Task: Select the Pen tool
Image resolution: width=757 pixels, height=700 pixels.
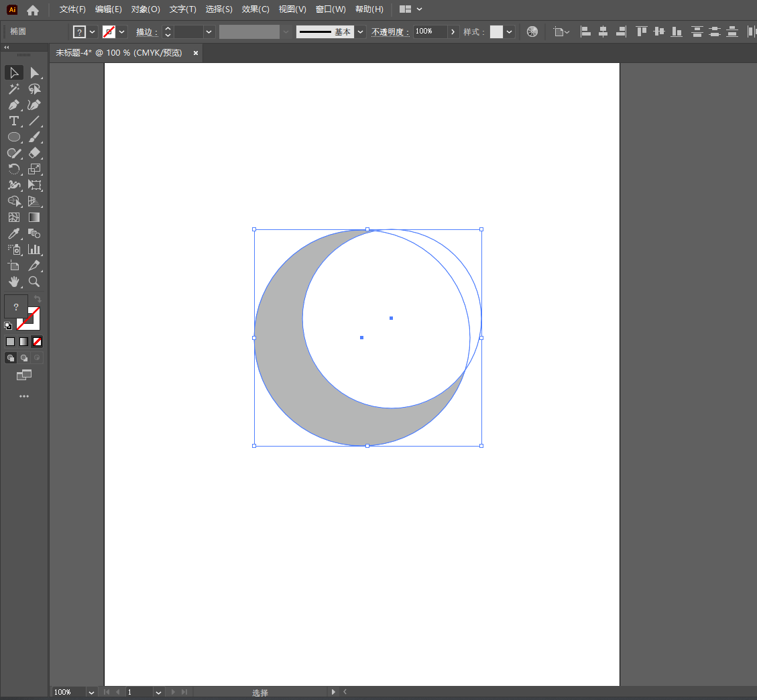Action: point(14,105)
